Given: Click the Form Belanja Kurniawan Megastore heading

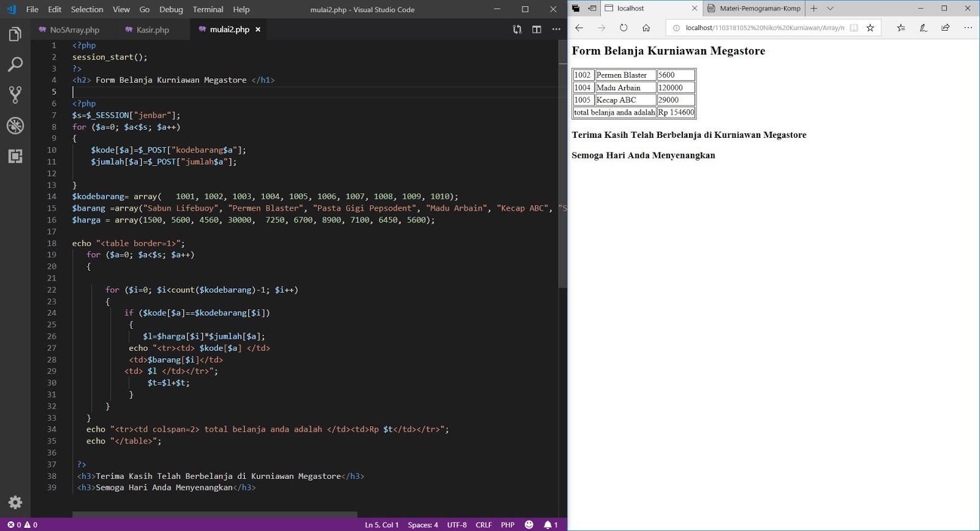Looking at the screenshot, I should coord(668,51).
